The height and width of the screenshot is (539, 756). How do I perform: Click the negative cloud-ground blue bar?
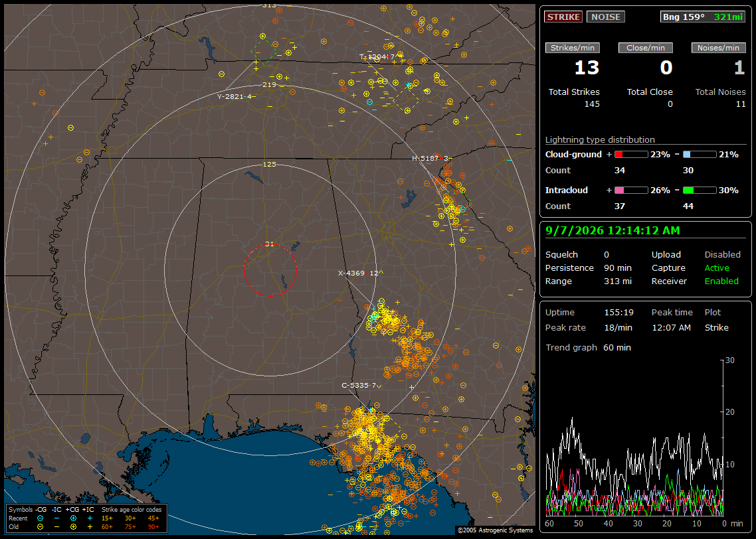[700, 155]
